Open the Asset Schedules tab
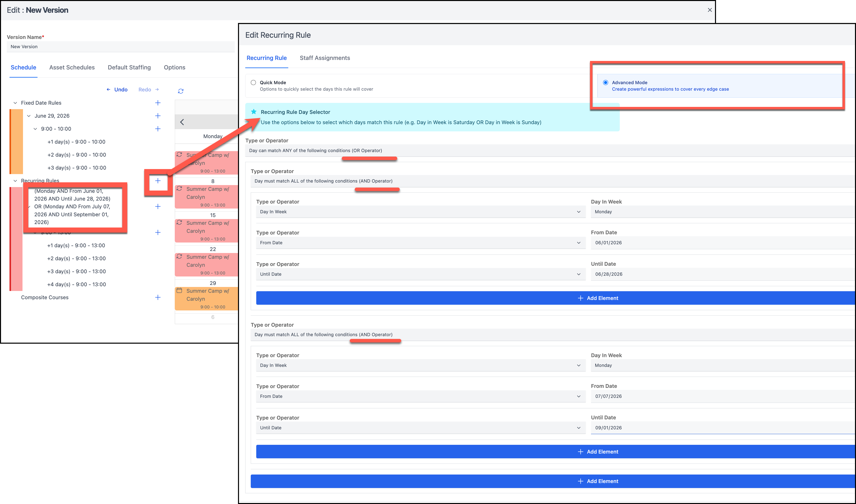 click(x=72, y=67)
